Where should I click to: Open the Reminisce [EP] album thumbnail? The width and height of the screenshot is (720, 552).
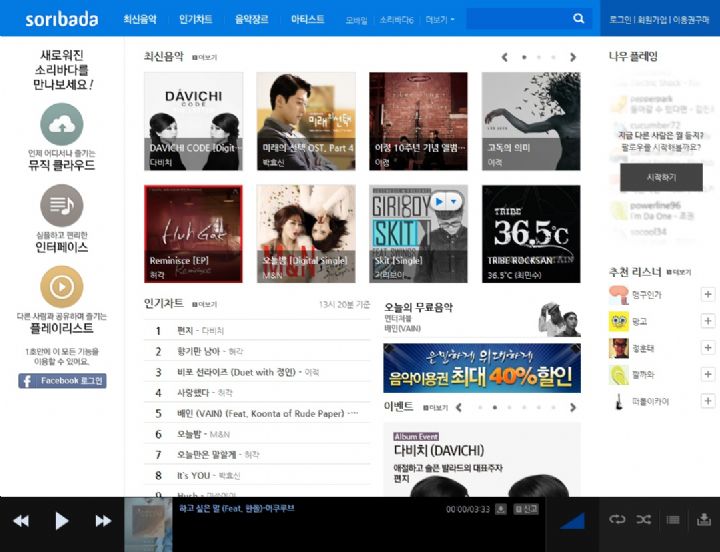[x=193, y=234]
